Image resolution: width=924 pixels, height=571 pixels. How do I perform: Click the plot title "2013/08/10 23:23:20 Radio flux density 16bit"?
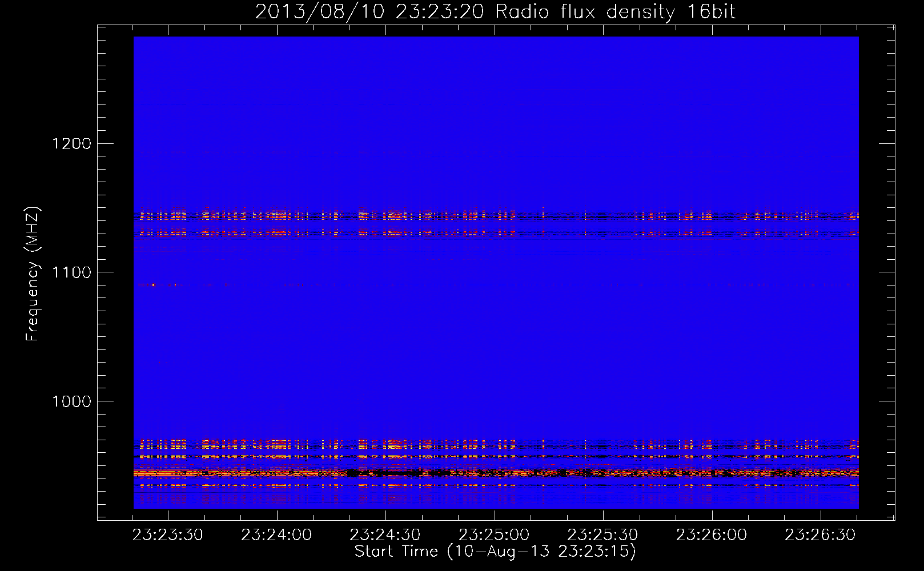(495, 12)
